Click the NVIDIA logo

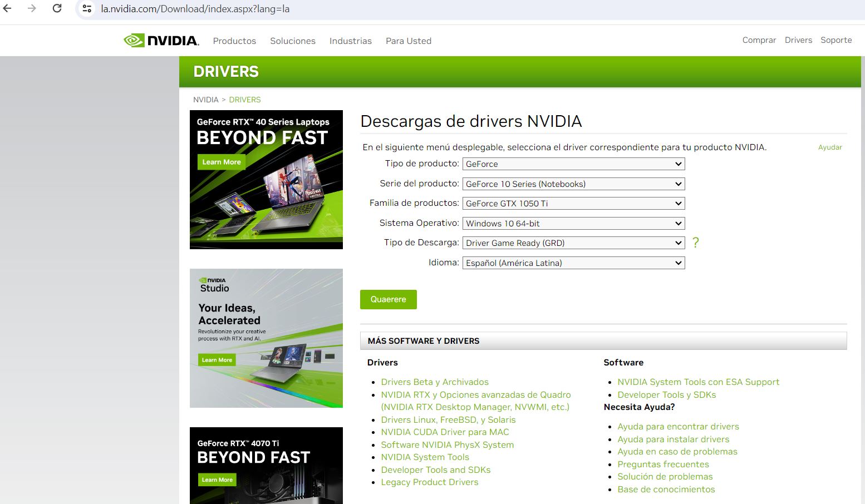point(161,41)
